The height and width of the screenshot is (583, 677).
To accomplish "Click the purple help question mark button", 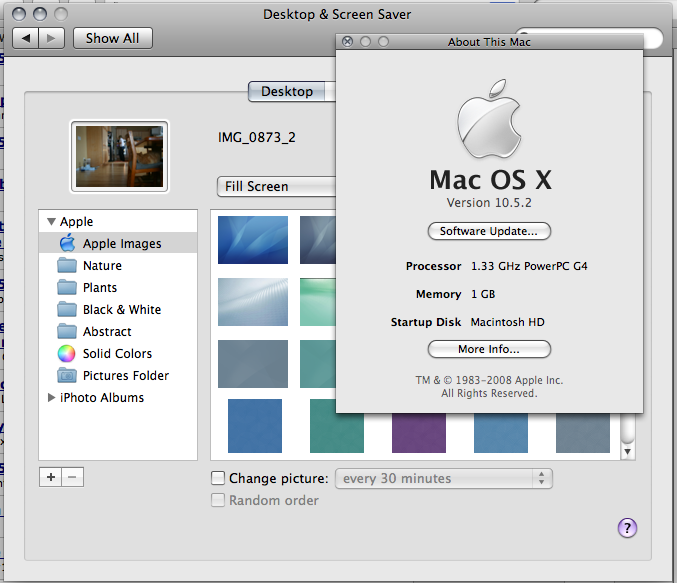I will [x=627, y=528].
